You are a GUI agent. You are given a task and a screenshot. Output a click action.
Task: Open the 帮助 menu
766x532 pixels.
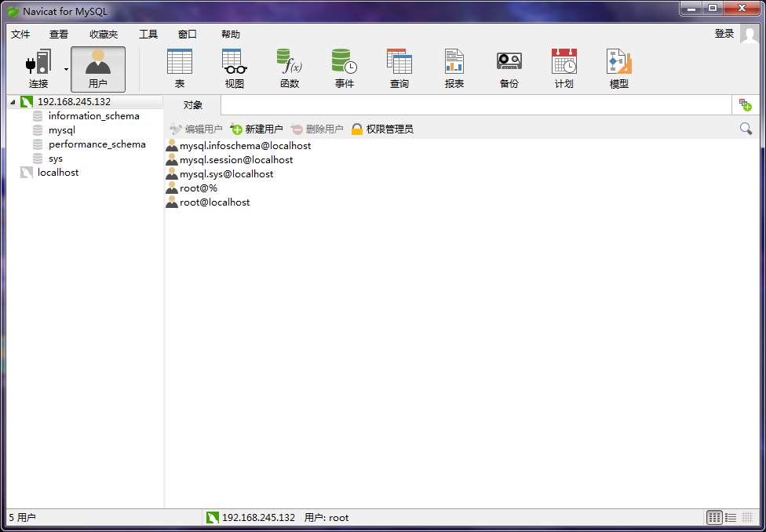(x=231, y=35)
